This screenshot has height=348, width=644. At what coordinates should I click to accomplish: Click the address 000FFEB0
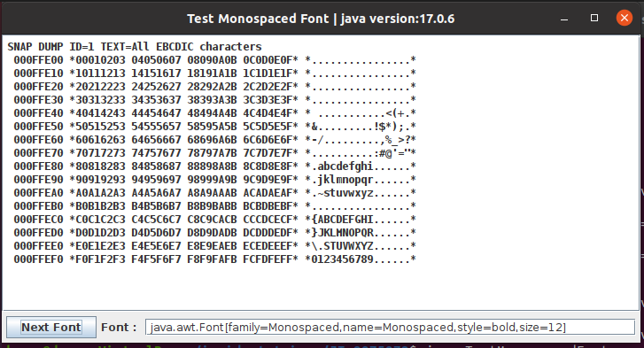(39, 206)
